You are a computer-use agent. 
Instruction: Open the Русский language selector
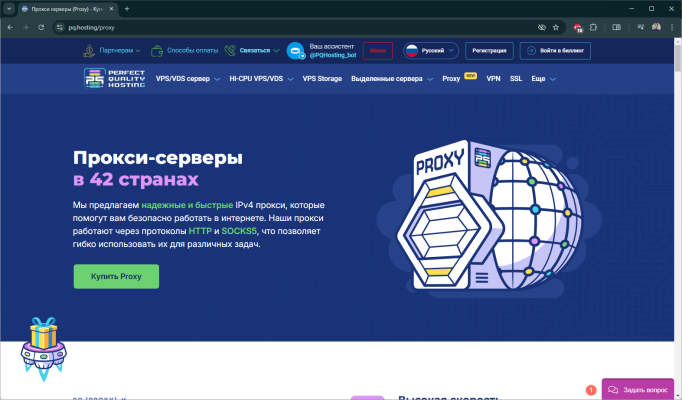[430, 50]
